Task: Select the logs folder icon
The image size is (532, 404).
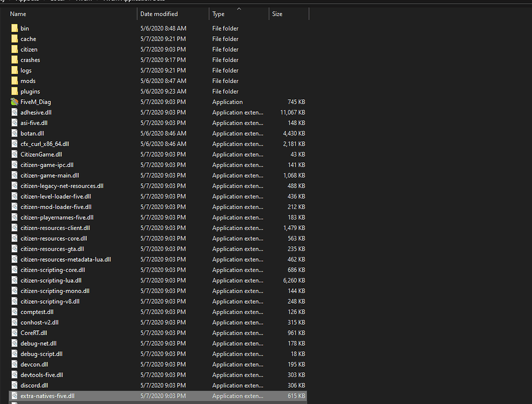Action: [14, 70]
